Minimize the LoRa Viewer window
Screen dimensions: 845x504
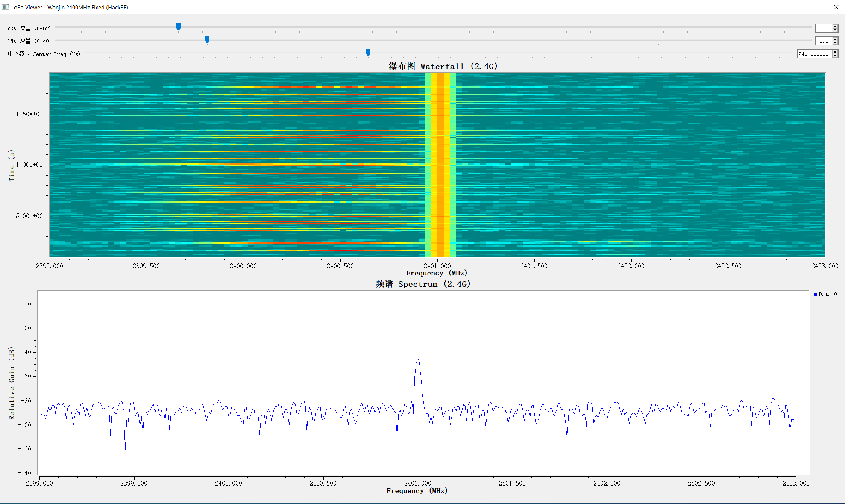tap(792, 7)
